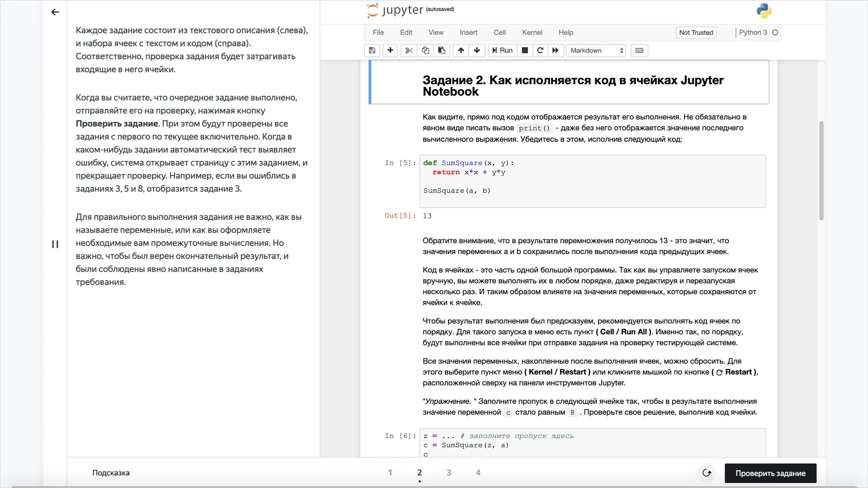Open cell type Markdown dropdown
Screen dimensions: 868x488
tap(597, 51)
